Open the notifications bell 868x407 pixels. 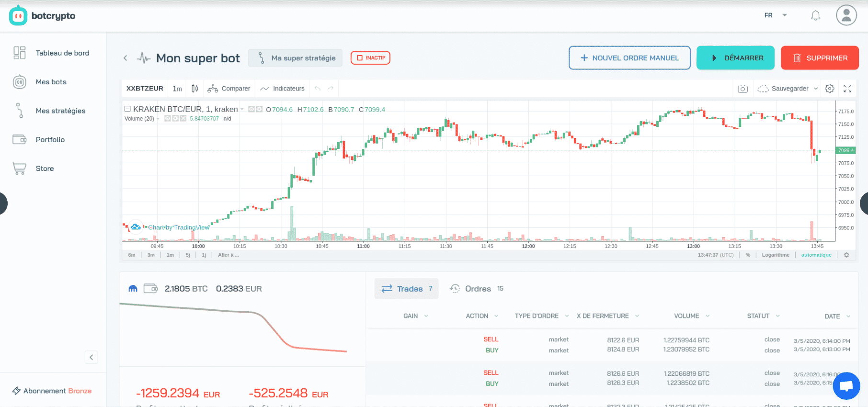(815, 16)
